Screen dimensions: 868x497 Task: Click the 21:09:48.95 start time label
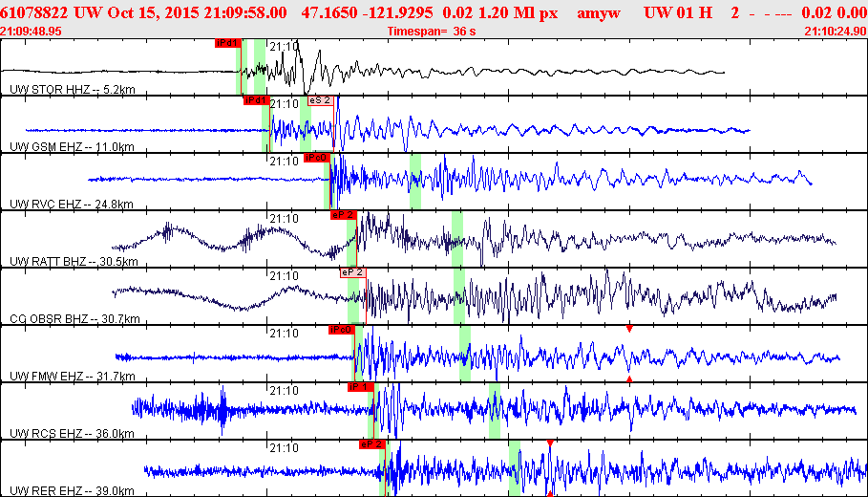(32, 31)
